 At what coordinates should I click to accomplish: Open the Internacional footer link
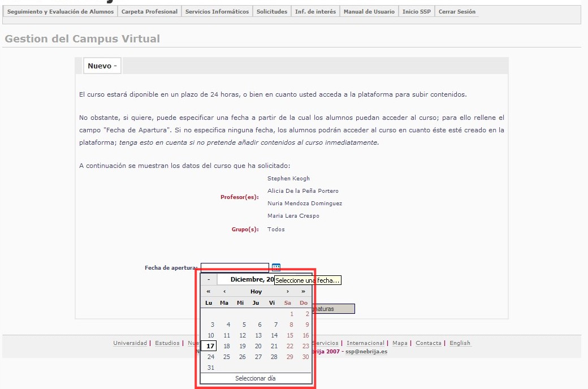point(366,343)
